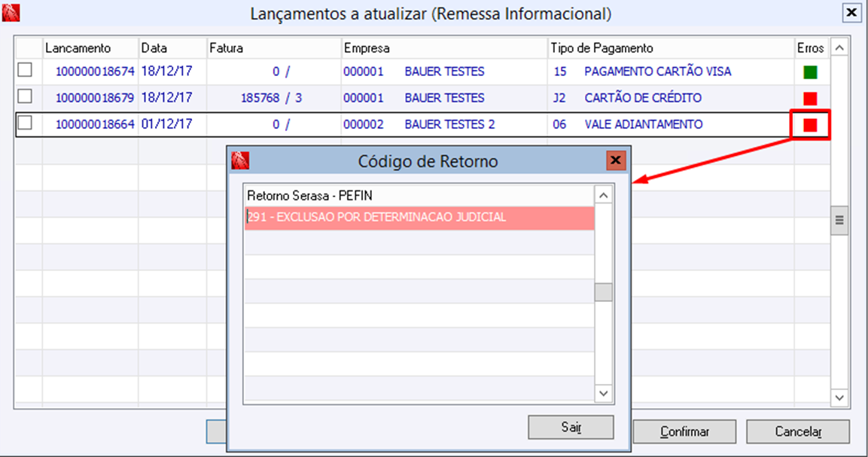The height and width of the screenshot is (457, 868).
Task: Click the green status square for lançamento 100000018674
Action: 810,73
